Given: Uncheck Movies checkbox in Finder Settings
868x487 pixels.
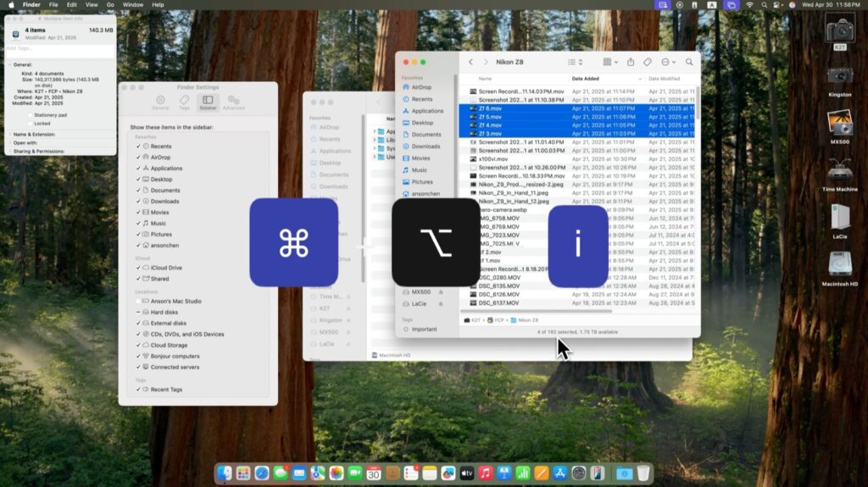Looking at the screenshot, I should tap(138, 213).
